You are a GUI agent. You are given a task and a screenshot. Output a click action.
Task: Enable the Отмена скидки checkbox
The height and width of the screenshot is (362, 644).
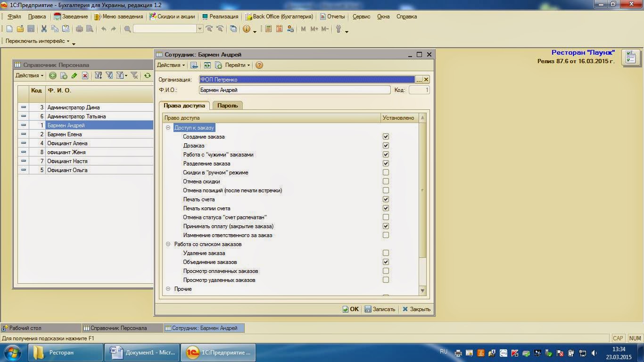pos(386,181)
